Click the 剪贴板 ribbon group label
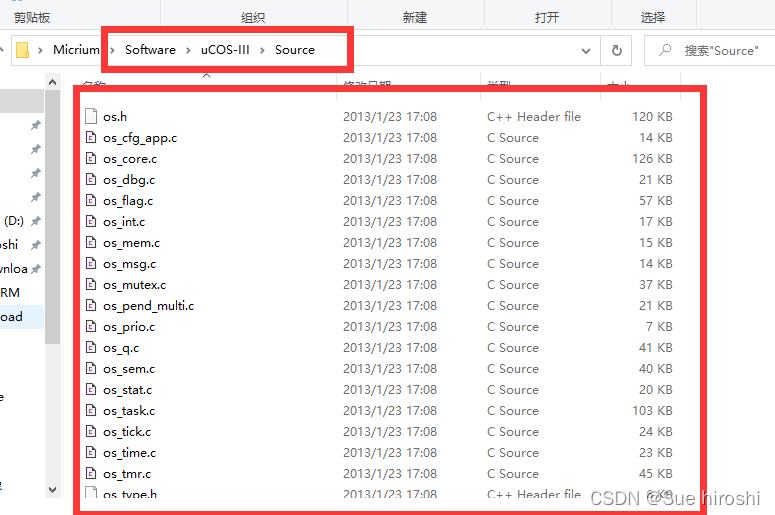Image resolution: width=775 pixels, height=515 pixels. pos(32,18)
